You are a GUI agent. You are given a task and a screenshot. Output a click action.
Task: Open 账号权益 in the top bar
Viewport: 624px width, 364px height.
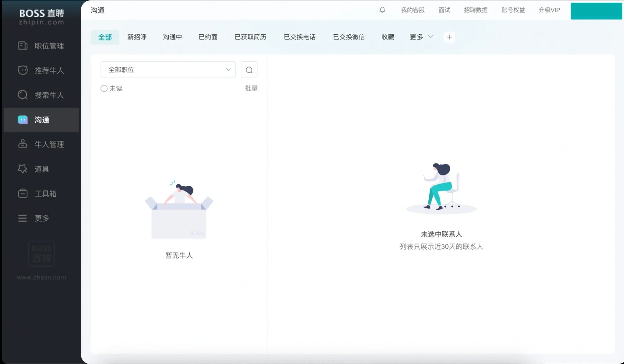click(513, 10)
